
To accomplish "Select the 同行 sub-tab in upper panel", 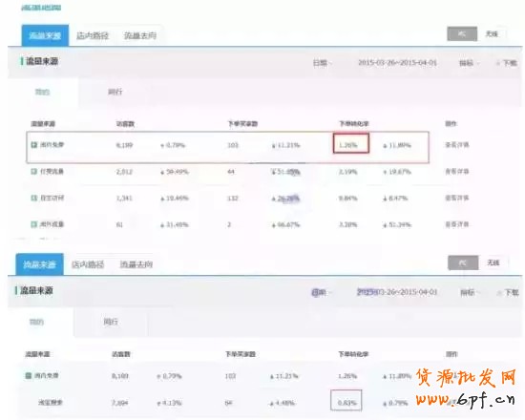I will coord(115,92).
